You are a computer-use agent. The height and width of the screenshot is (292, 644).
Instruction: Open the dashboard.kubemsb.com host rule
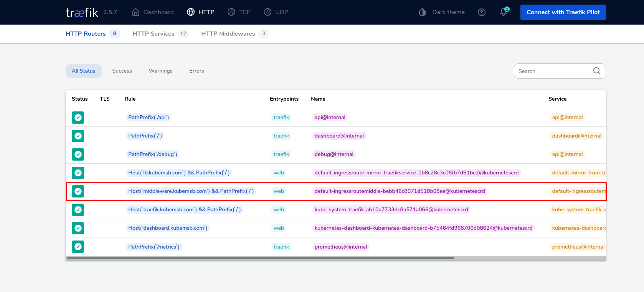pos(168,228)
